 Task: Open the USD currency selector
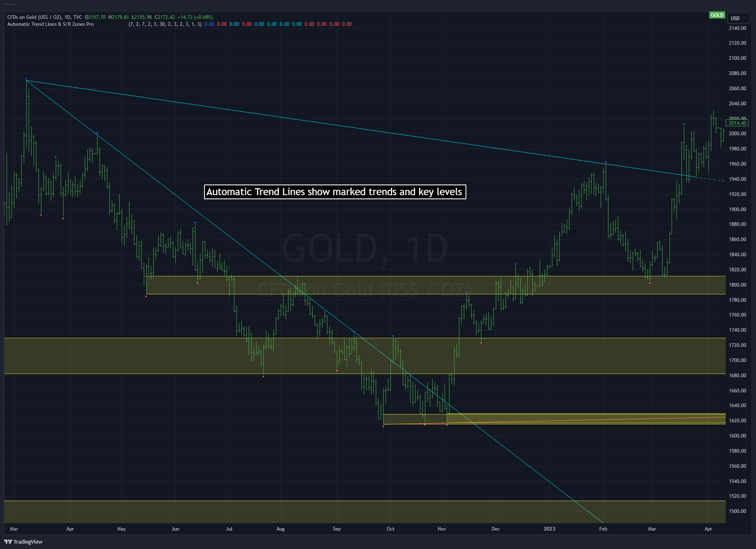coord(738,18)
